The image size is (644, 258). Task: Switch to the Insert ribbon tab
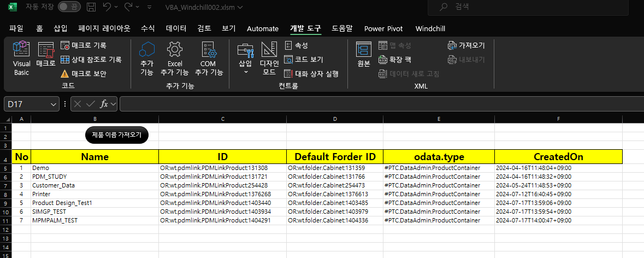pyautogui.click(x=61, y=29)
